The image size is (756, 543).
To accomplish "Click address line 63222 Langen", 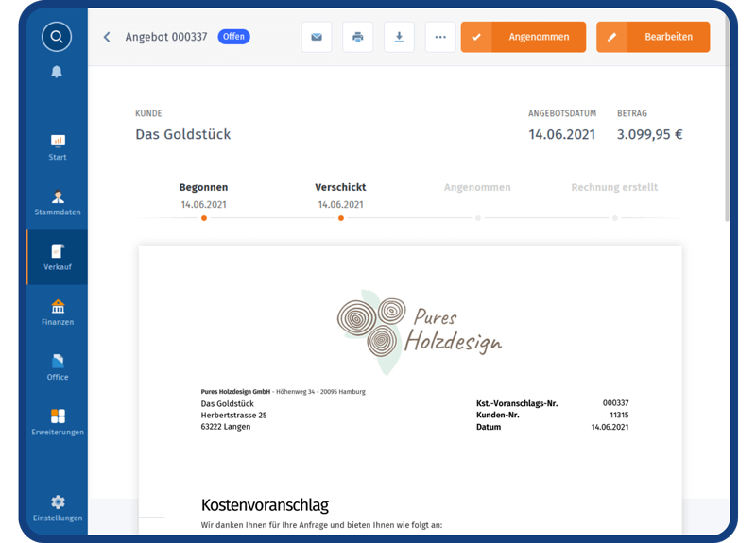I will pos(226,427).
